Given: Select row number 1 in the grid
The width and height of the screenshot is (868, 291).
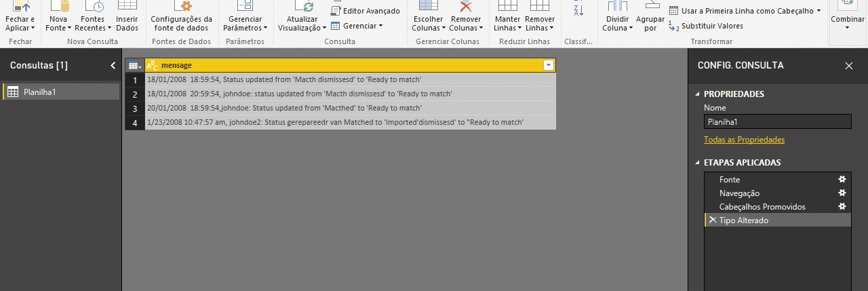Looking at the screenshot, I should 135,80.
